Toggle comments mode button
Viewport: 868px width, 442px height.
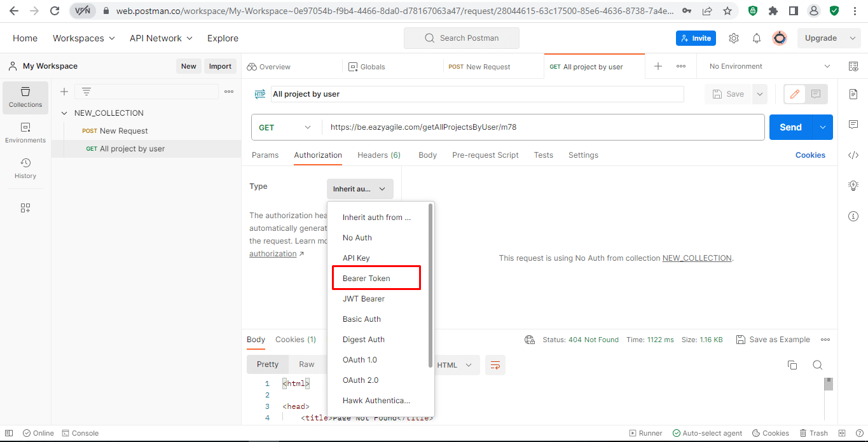[x=816, y=94]
